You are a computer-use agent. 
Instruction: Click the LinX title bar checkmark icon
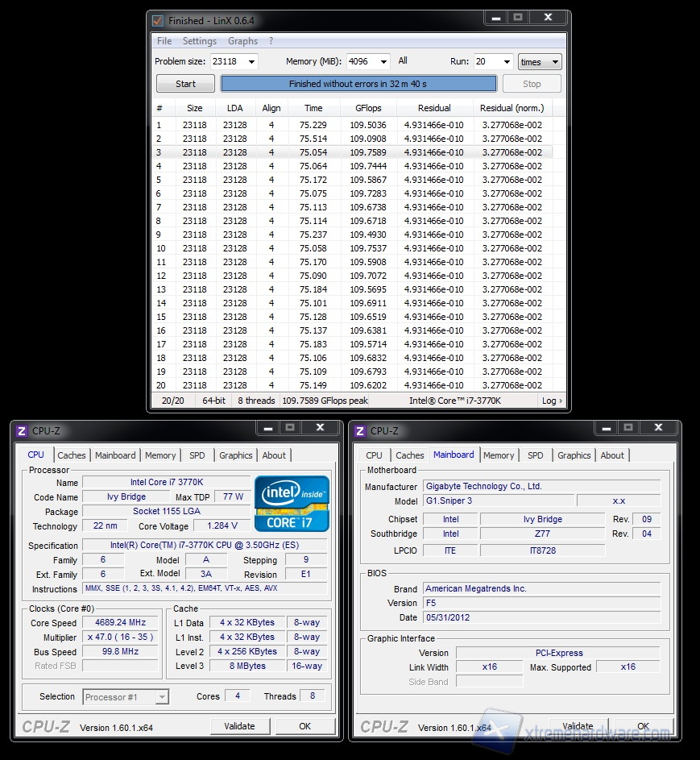click(x=158, y=20)
